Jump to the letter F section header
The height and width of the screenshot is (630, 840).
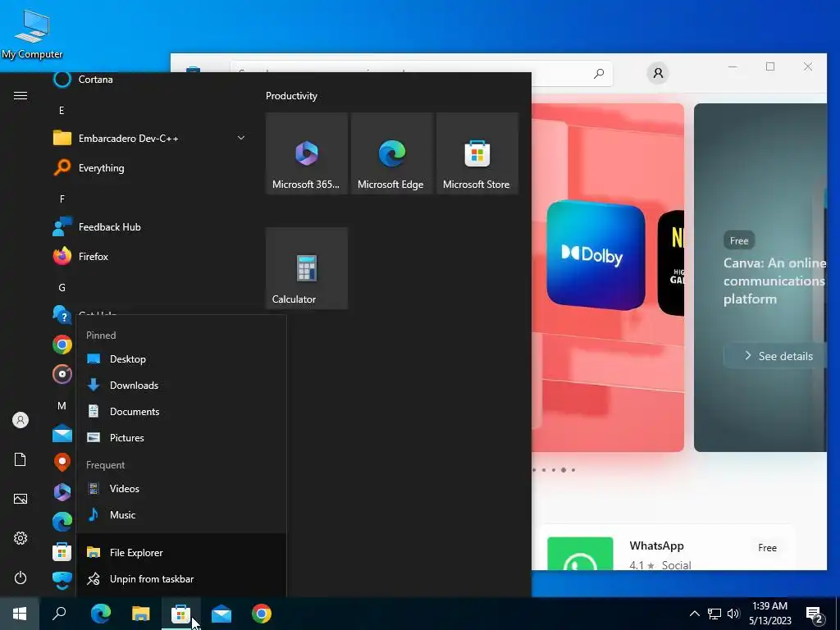point(62,199)
